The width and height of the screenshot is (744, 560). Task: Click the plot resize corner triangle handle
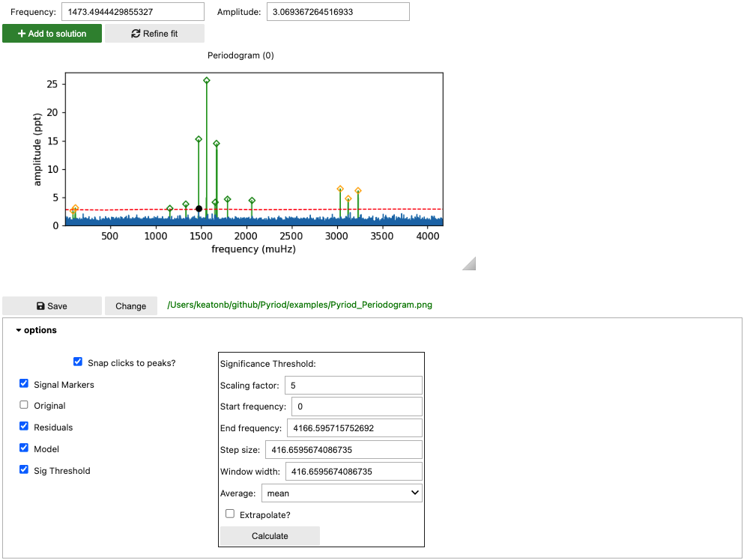pyautogui.click(x=469, y=264)
